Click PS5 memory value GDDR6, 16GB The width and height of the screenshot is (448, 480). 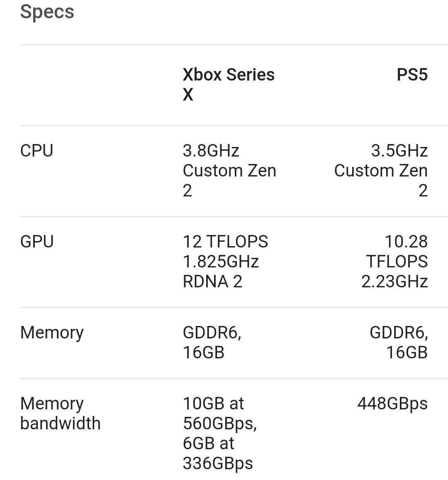(x=399, y=343)
